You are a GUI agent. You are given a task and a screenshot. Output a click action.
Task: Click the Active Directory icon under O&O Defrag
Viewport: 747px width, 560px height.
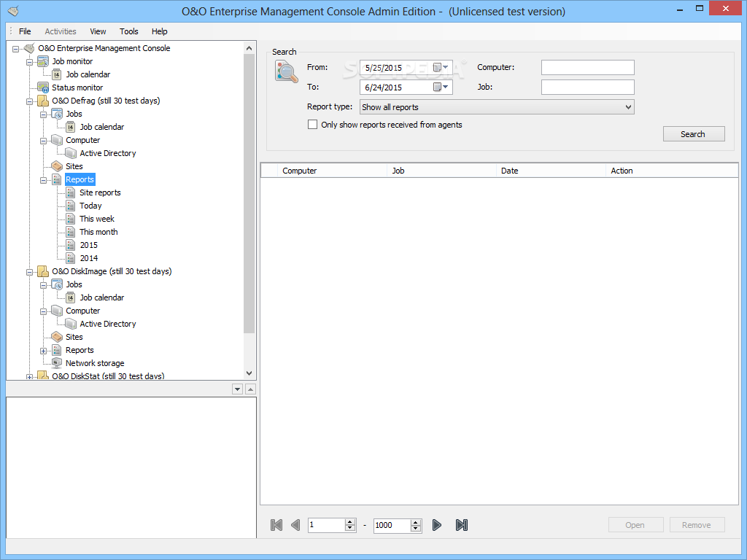(71, 153)
